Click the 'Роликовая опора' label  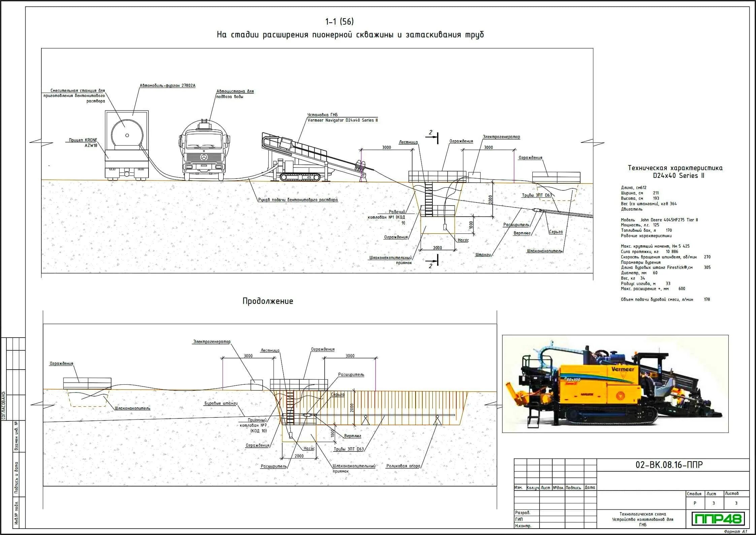(403, 466)
